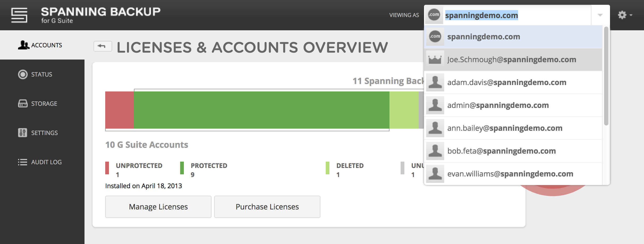Pick ann.bailey@spanningdemo.com from the list
This screenshot has height=244, width=644.
(513, 128)
